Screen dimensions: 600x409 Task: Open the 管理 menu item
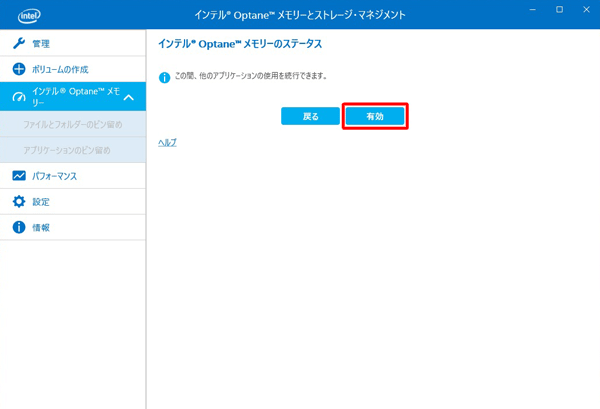click(x=73, y=43)
